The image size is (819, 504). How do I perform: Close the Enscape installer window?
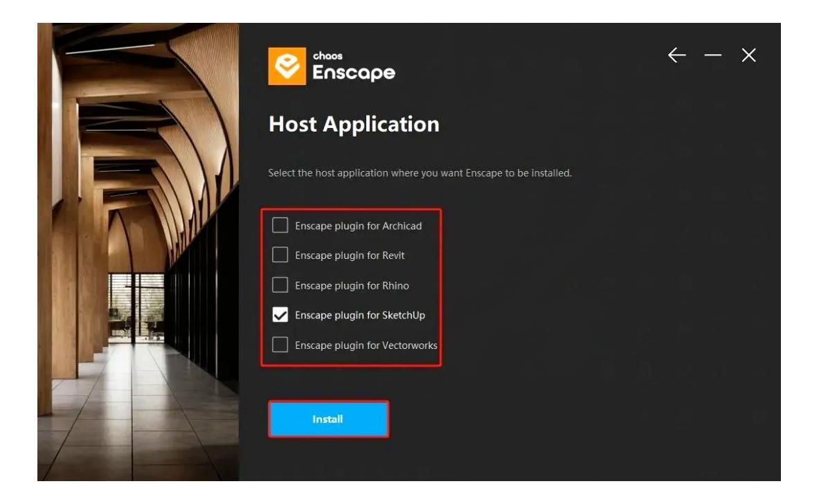point(748,55)
